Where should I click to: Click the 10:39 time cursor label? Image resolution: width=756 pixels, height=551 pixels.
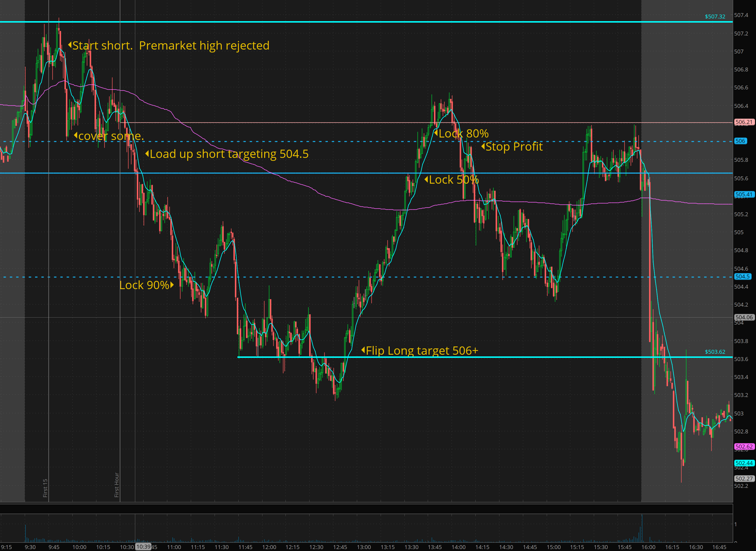(143, 547)
